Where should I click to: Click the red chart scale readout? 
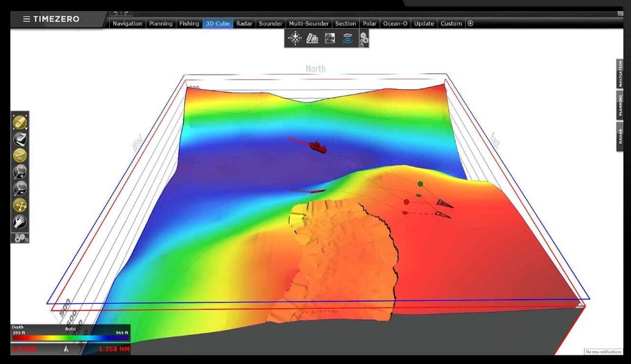(23, 349)
